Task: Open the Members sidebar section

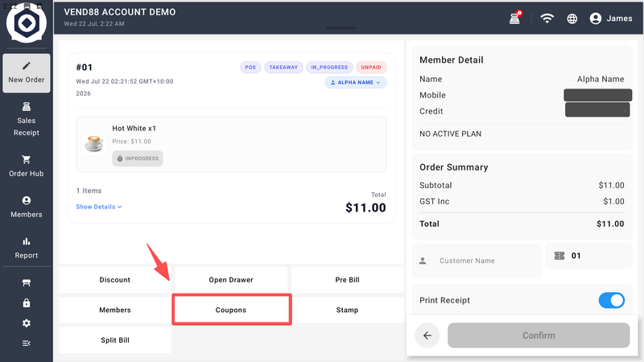Action: pyautogui.click(x=27, y=208)
